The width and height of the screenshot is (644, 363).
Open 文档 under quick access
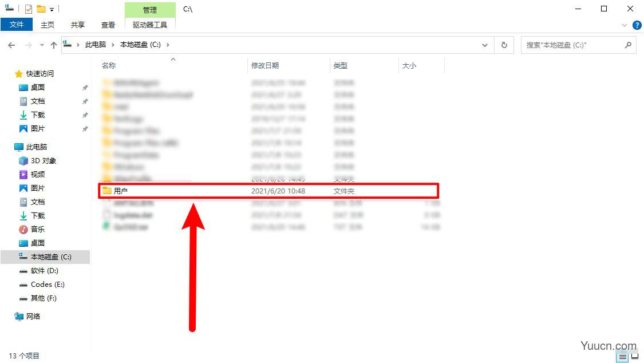tap(38, 101)
